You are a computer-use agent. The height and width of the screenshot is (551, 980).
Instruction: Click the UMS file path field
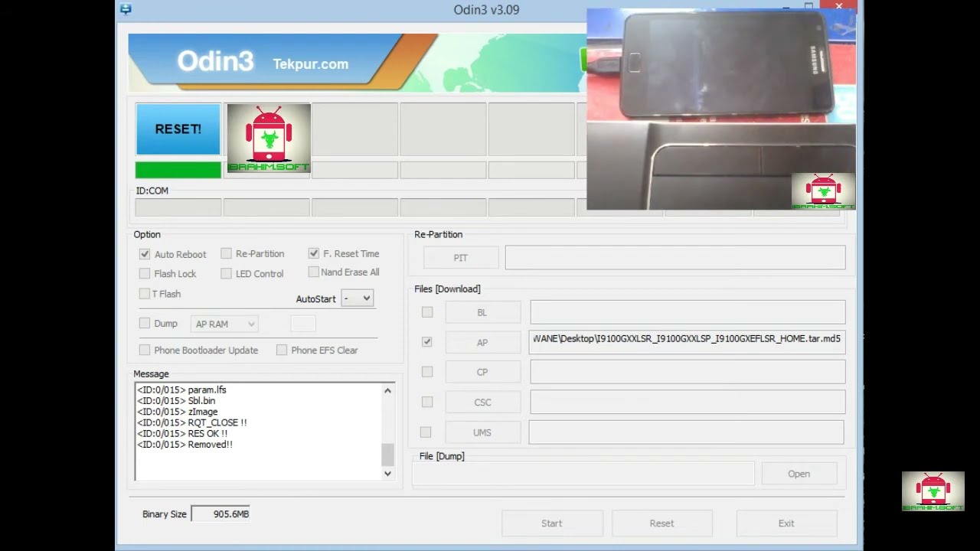tap(687, 432)
